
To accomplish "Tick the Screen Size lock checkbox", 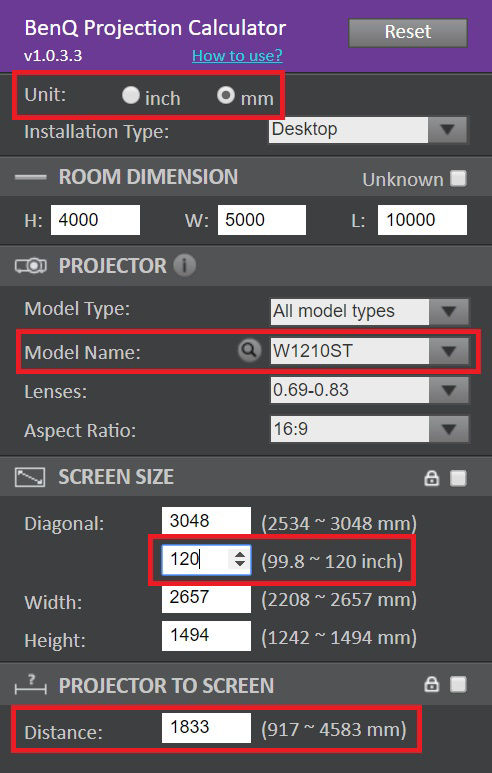I will (x=458, y=478).
